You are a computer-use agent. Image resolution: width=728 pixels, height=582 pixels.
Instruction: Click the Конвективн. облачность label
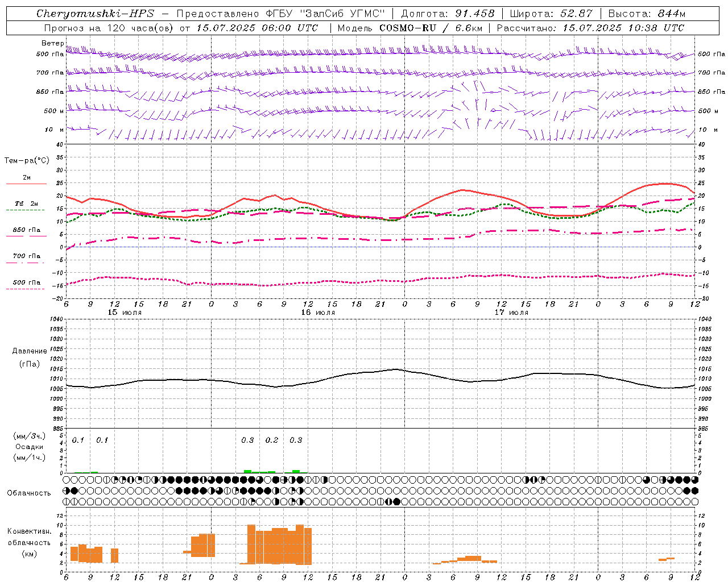(29, 537)
